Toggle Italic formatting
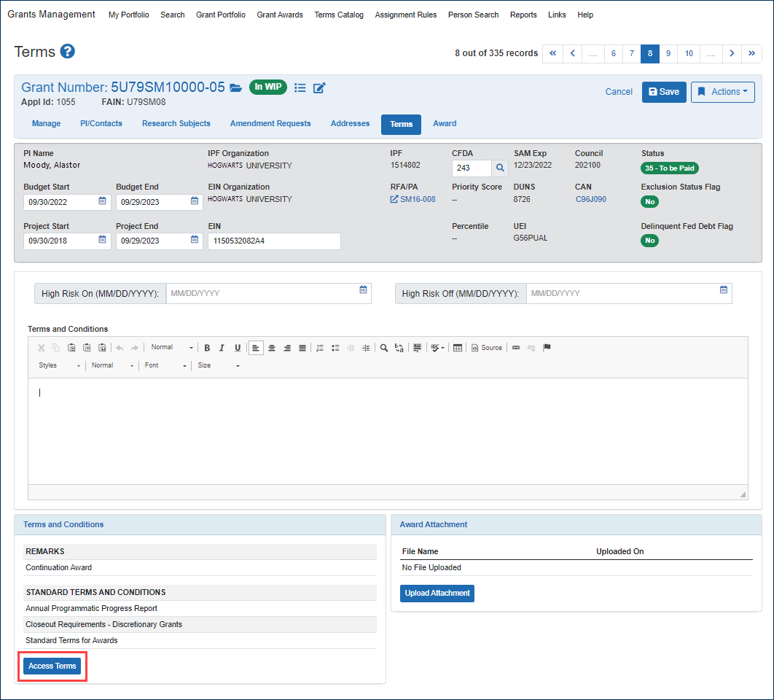 click(x=222, y=348)
